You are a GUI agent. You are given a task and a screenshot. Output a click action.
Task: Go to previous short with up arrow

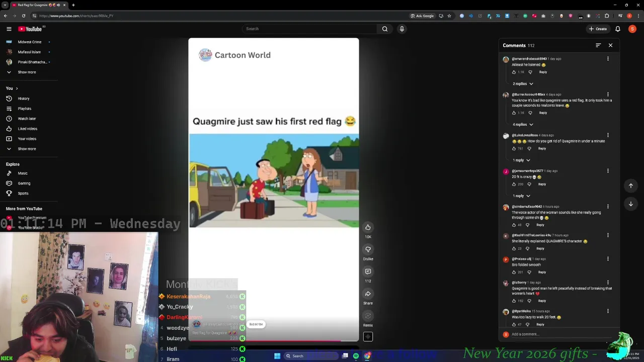pyautogui.click(x=630, y=186)
